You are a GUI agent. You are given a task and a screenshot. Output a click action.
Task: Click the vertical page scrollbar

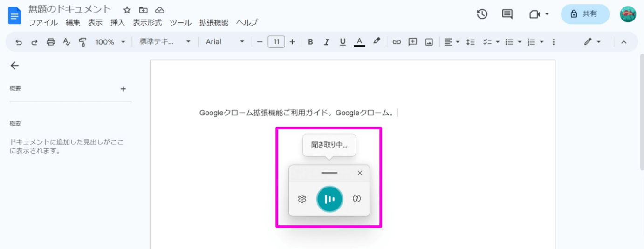tap(642, 112)
